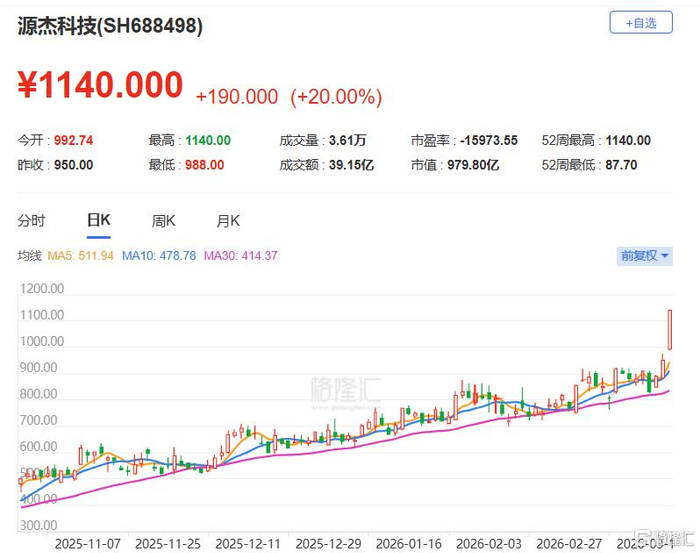Viewport: 700px width, 553px height.
Task: Click the 源杰科技(SH688498) stock title
Action: 111,27
